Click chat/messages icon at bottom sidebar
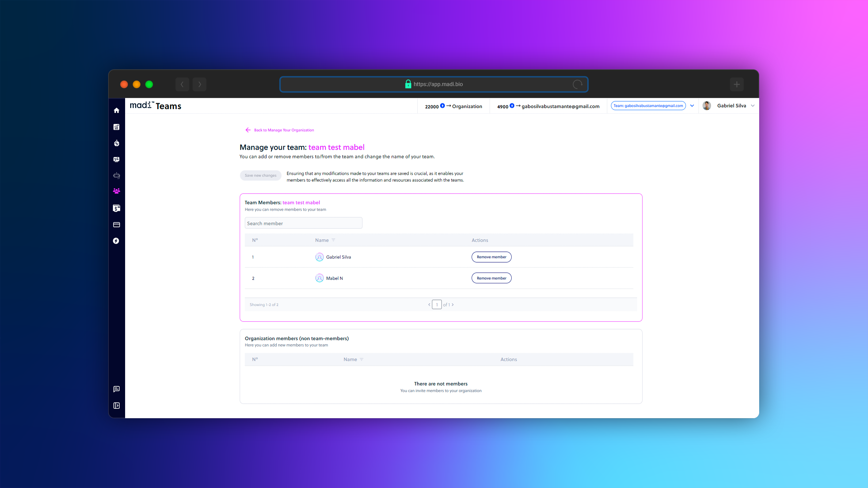Viewport: 868px width, 488px height. tap(116, 389)
